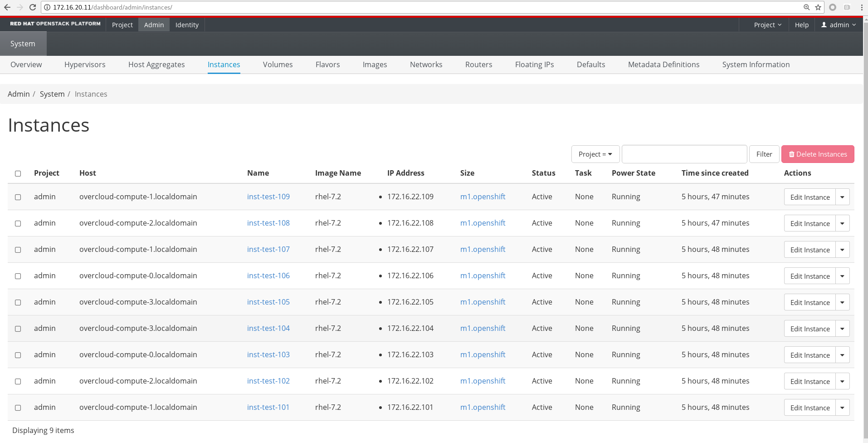
Task: Click Edit Instance for inst-test-104
Action: click(x=810, y=329)
